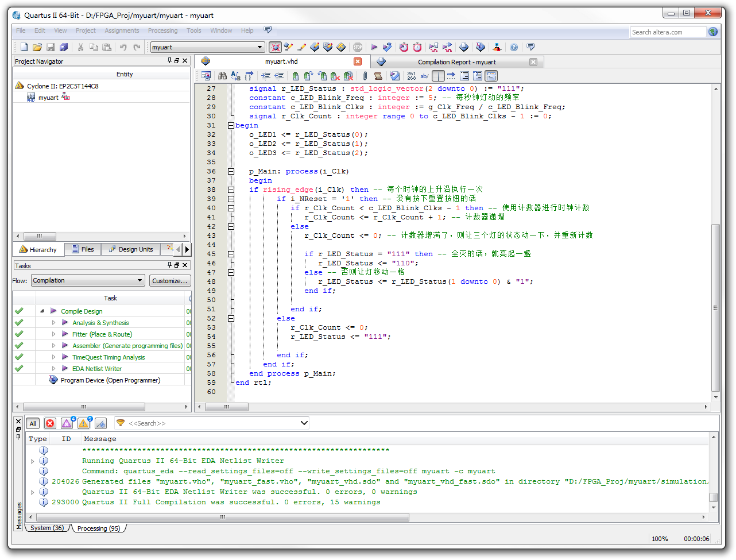Collapse process block at line 36
736x560 pixels.
coord(231,171)
